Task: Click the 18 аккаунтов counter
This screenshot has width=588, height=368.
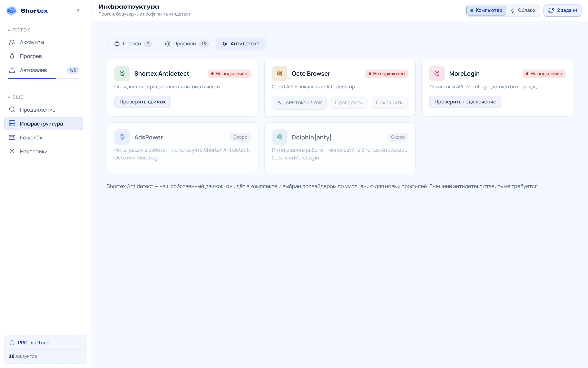Action: [x=23, y=356]
